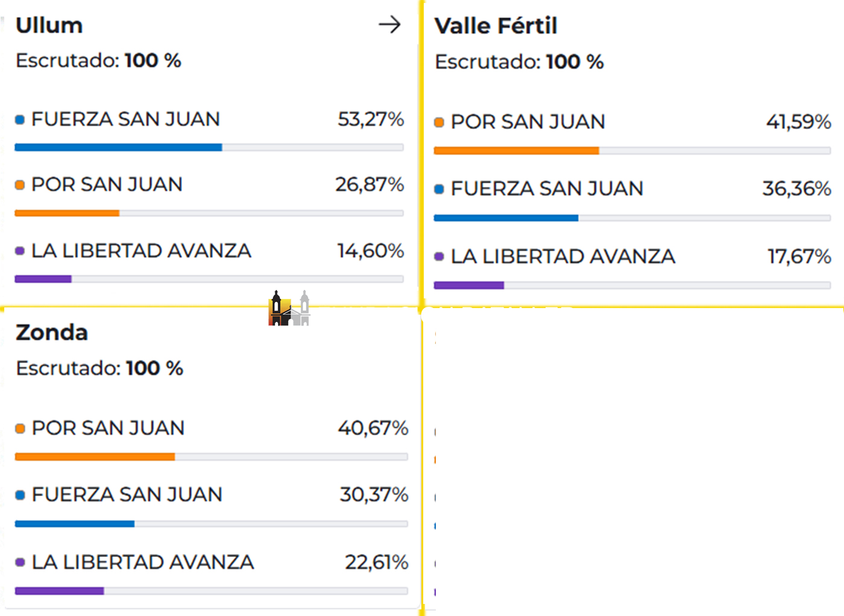844x616 pixels.
Task: Click Valle Fértil's orange Por San Juan bar
Action: point(516,151)
